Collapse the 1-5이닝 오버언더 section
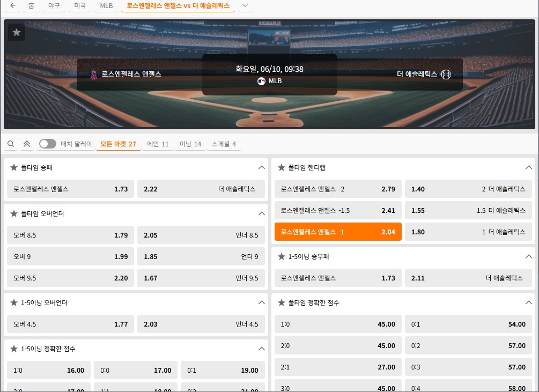The width and height of the screenshot is (539, 392). pos(262,302)
